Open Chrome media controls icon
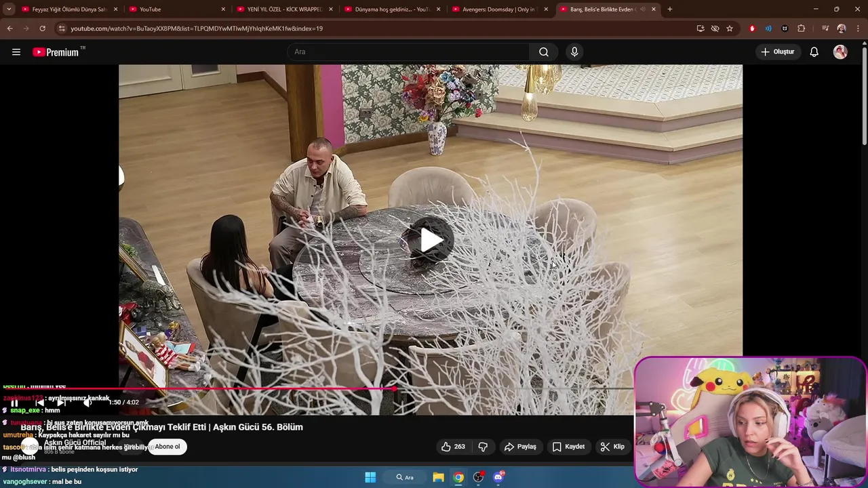The image size is (868, 488). pos(825,28)
